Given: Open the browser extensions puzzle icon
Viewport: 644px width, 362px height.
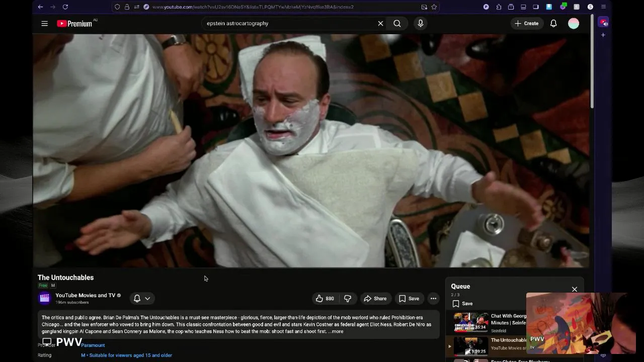Looking at the screenshot, I should (499, 7).
